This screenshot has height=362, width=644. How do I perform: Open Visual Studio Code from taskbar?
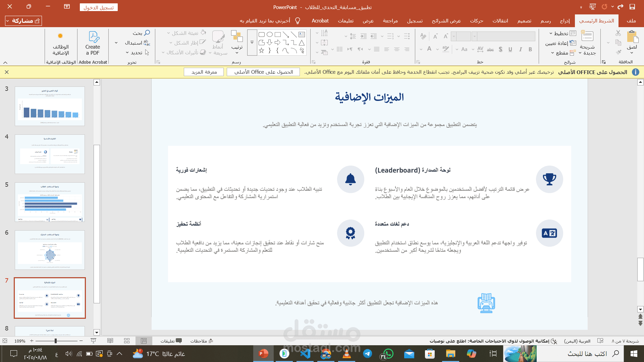coord(305,354)
